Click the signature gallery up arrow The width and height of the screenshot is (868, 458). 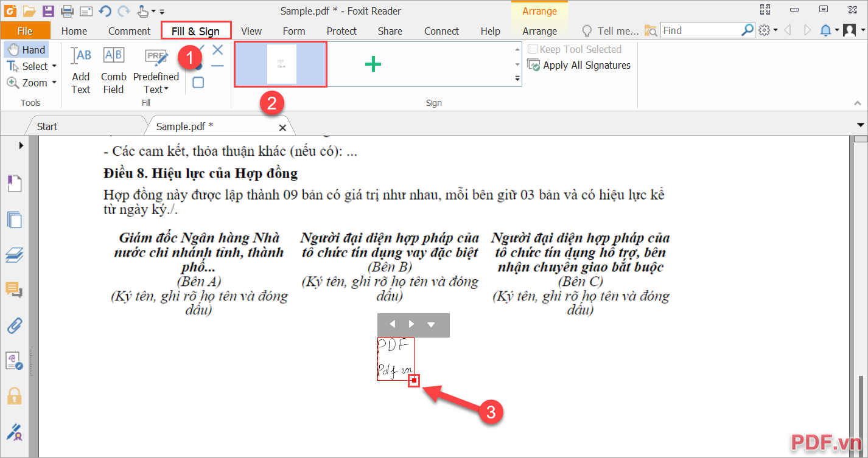[x=517, y=49]
